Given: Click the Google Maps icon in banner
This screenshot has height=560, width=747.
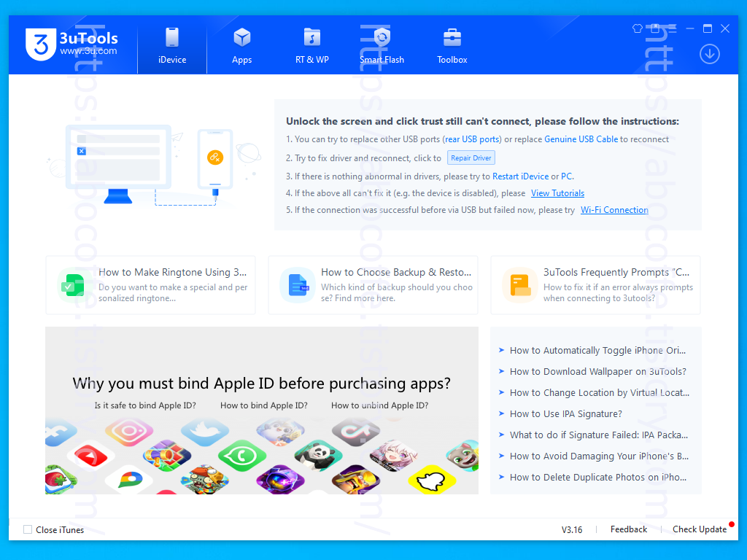Looking at the screenshot, I should [131, 480].
